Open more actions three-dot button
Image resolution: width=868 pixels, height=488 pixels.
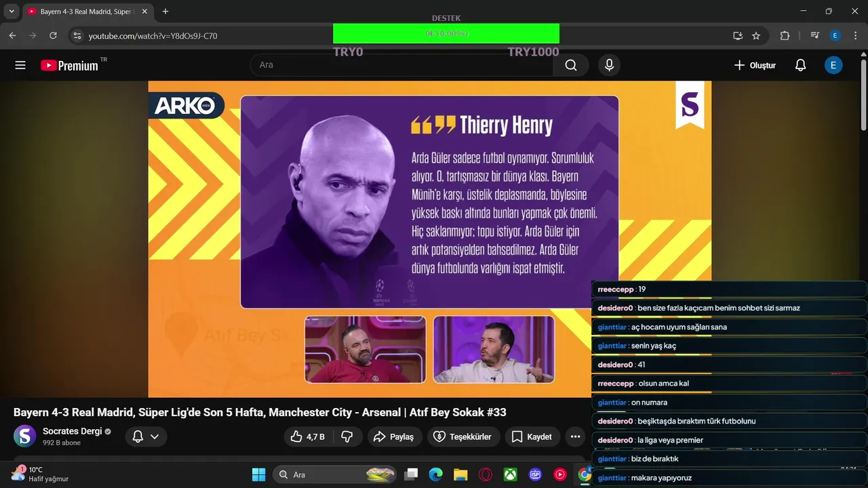575,436
